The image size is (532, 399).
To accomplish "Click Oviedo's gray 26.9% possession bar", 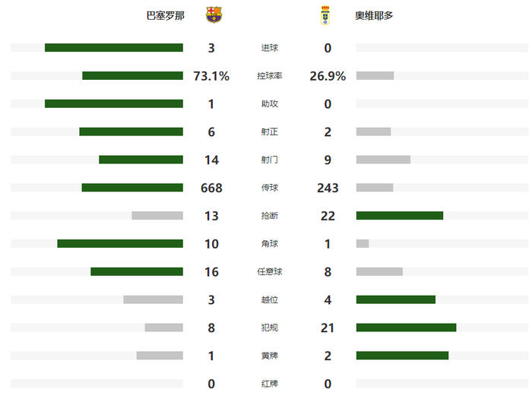I will 375,76.
